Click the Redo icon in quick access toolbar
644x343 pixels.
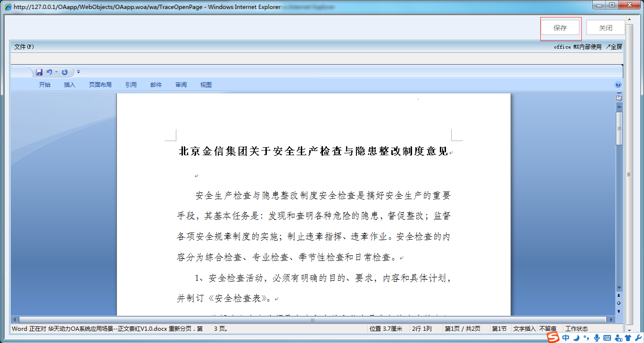pos(64,72)
